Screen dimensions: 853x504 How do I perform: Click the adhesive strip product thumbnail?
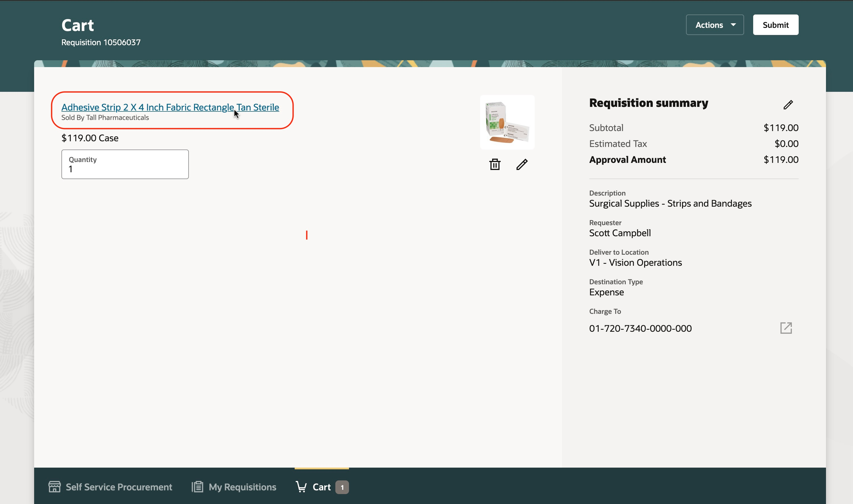pos(507,122)
